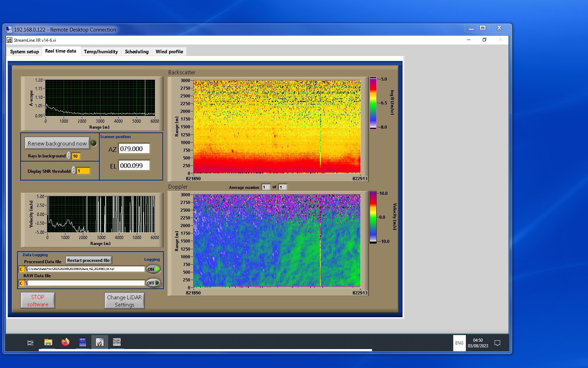588x368 pixels.
Task: Click the Renew background indicator LED
Action: (94, 143)
